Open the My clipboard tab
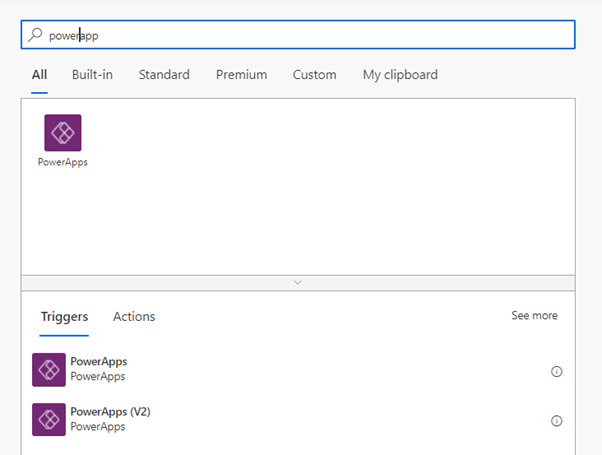Image resolution: width=602 pixels, height=455 pixels. click(400, 74)
